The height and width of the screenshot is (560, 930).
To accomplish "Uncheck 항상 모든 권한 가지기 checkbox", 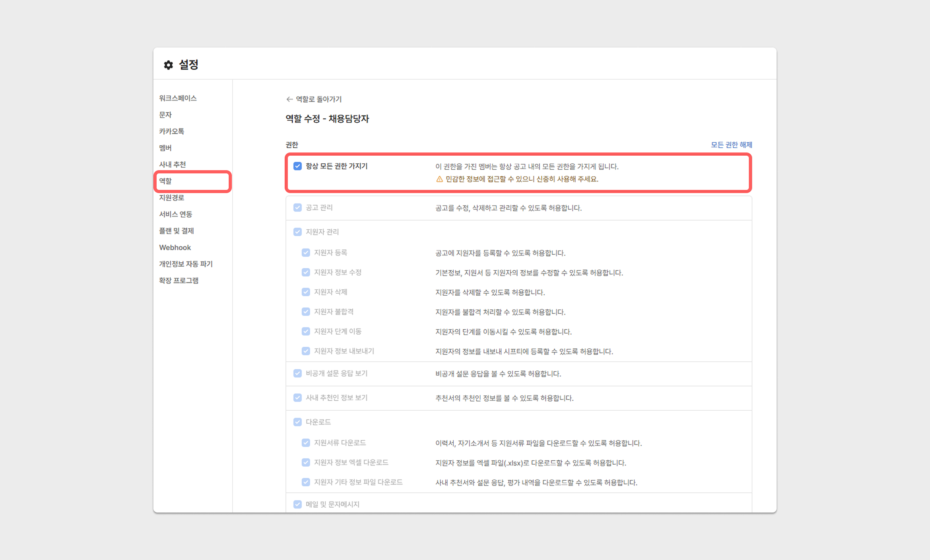I will point(298,166).
